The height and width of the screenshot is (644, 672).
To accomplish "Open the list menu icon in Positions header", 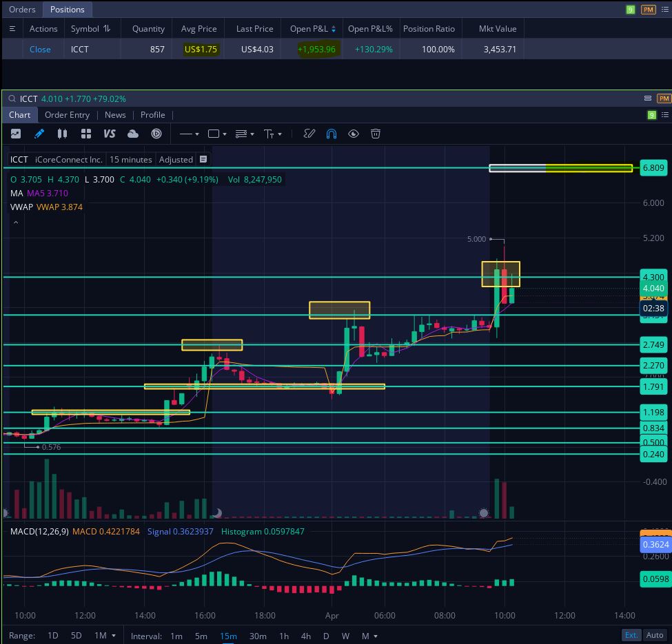I will point(664,10).
